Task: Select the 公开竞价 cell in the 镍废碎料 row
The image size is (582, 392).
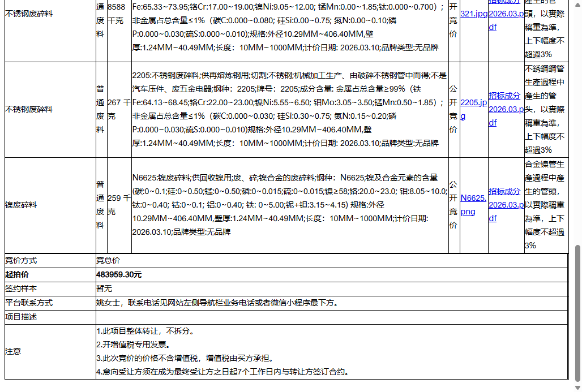Action: coord(454,204)
